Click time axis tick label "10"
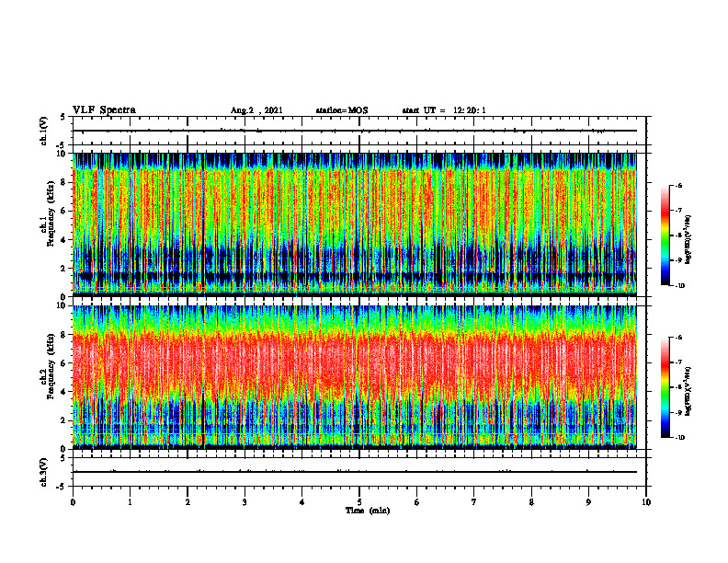728x563 pixels. coord(646,502)
